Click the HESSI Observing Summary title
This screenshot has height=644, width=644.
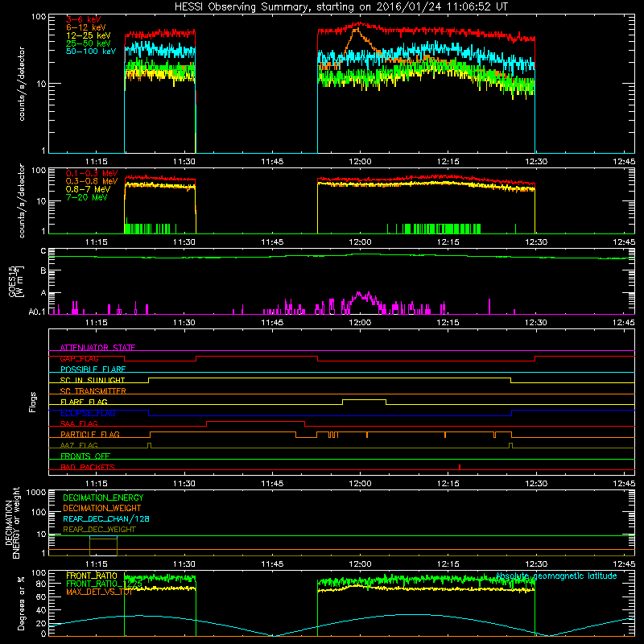tap(341, 7)
